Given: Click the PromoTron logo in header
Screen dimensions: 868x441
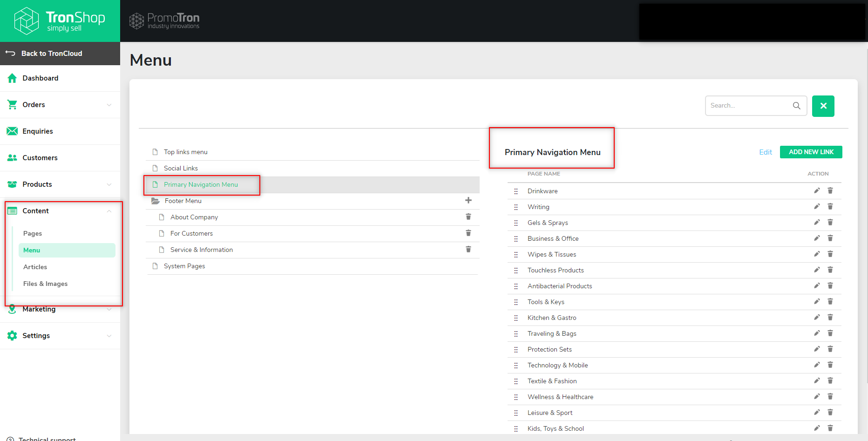Looking at the screenshot, I should pyautogui.click(x=164, y=21).
